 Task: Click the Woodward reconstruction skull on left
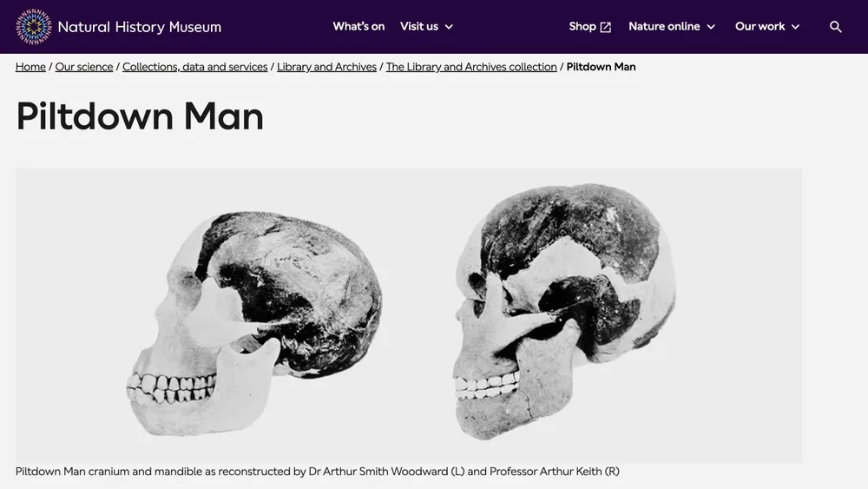coord(253,322)
